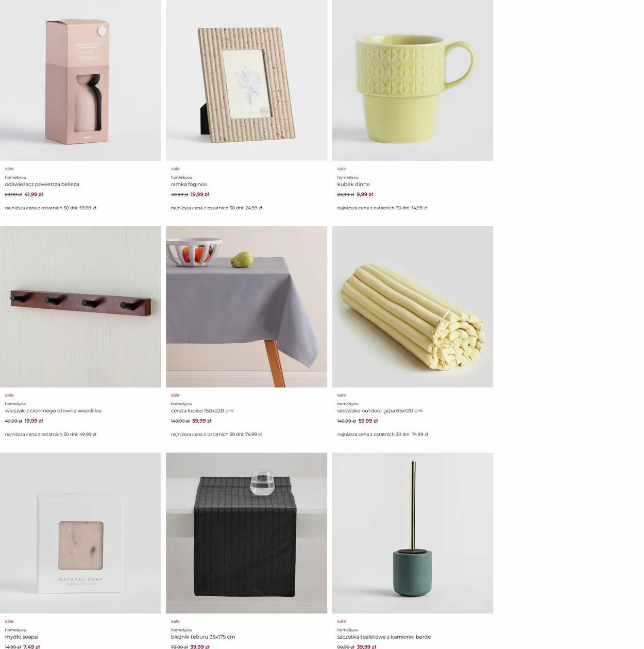Click the sale label above ramka foginos

pyautogui.click(x=175, y=169)
